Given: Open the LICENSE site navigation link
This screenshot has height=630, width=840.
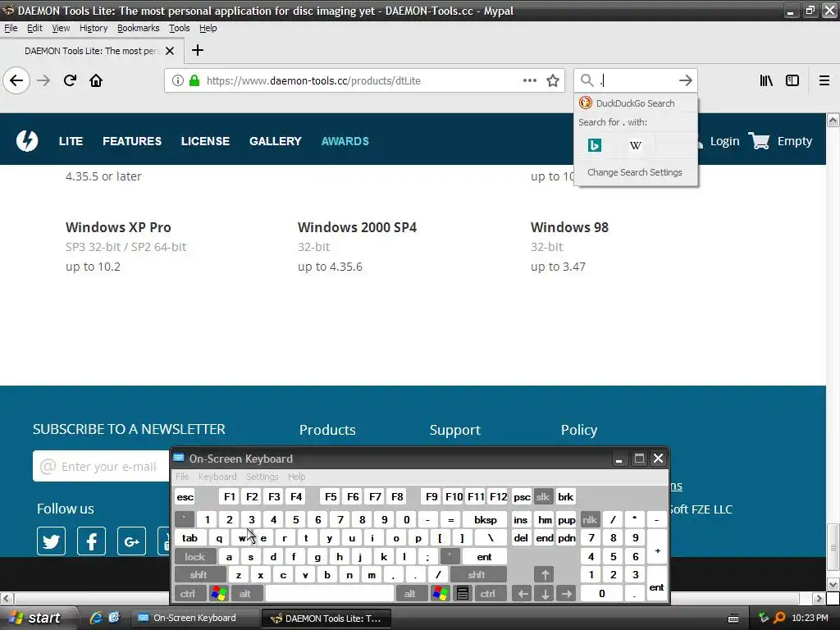Looking at the screenshot, I should (x=205, y=141).
